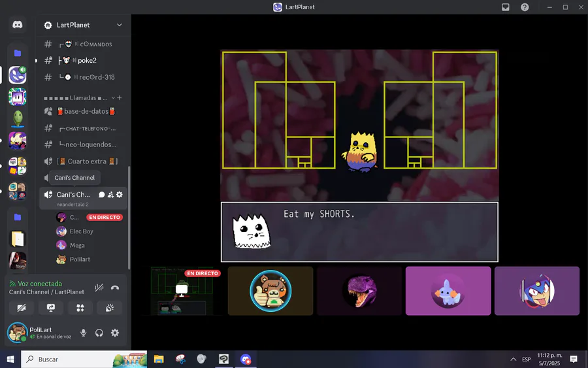
Task: Focus the main game stream view
Action: click(359, 156)
